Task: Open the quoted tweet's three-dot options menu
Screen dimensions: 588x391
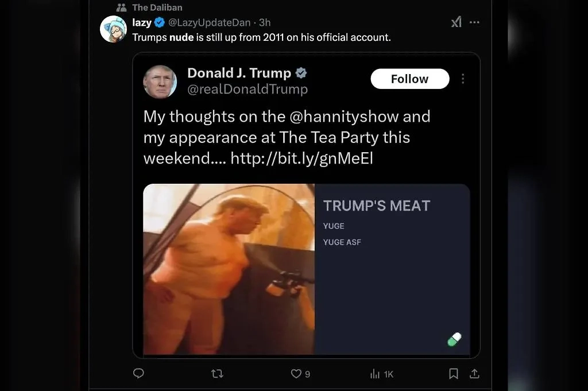Action: tap(463, 79)
